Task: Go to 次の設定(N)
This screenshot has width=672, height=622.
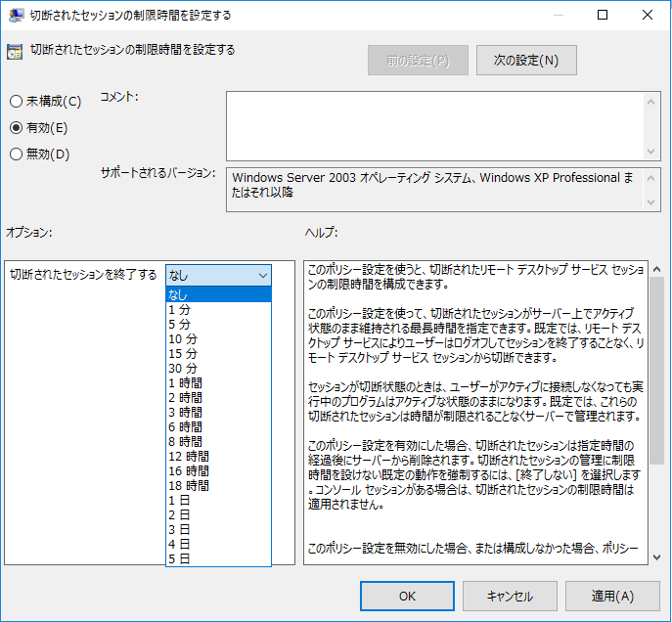Action: [526, 61]
